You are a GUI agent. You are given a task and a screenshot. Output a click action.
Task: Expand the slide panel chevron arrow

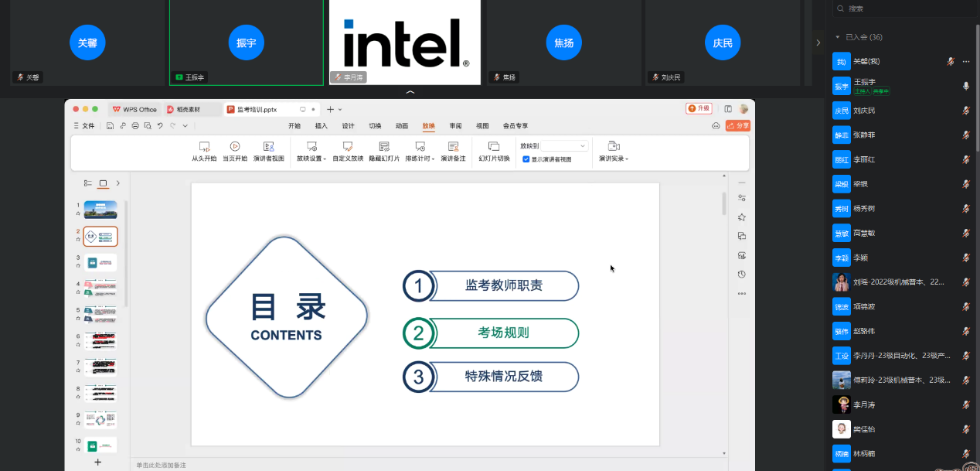117,183
